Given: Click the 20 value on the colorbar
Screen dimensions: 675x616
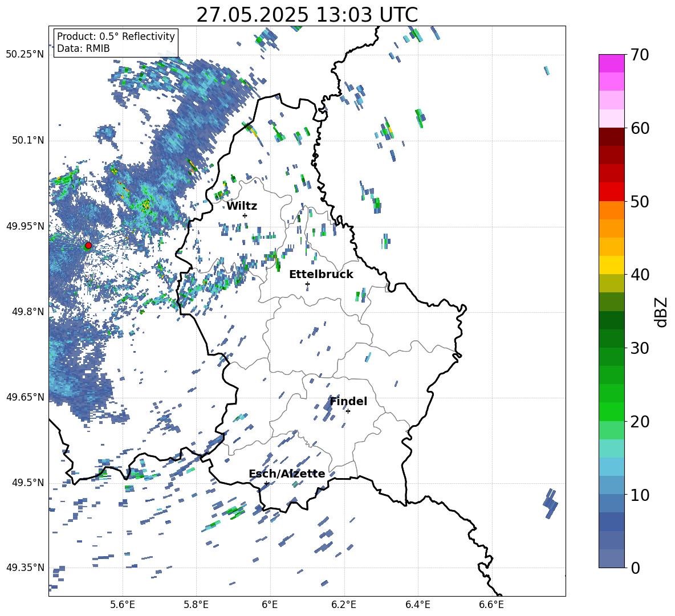Looking at the screenshot, I should click(x=640, y=422).
